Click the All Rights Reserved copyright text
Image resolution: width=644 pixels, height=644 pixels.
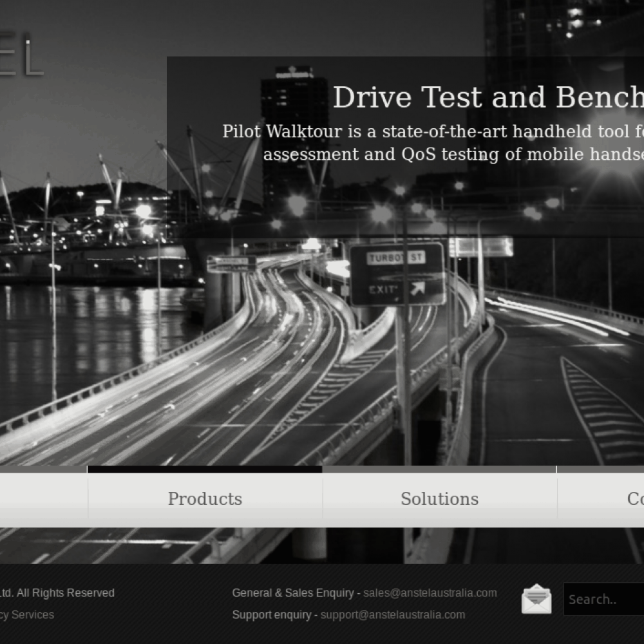tap(57, 593)
